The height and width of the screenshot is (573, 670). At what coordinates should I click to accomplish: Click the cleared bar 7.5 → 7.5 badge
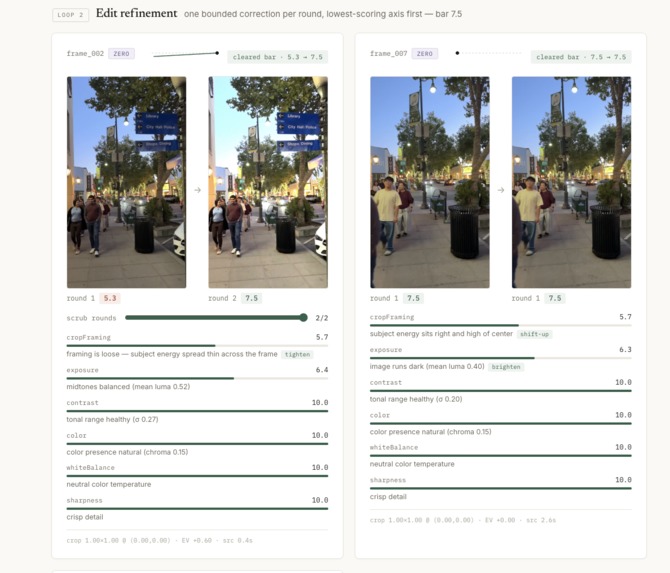581,57
